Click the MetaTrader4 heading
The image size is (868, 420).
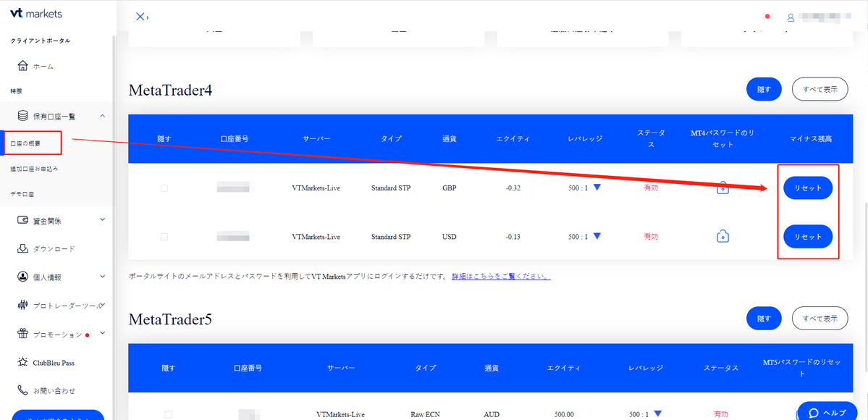pyautogui.click(x=171, y=90)
